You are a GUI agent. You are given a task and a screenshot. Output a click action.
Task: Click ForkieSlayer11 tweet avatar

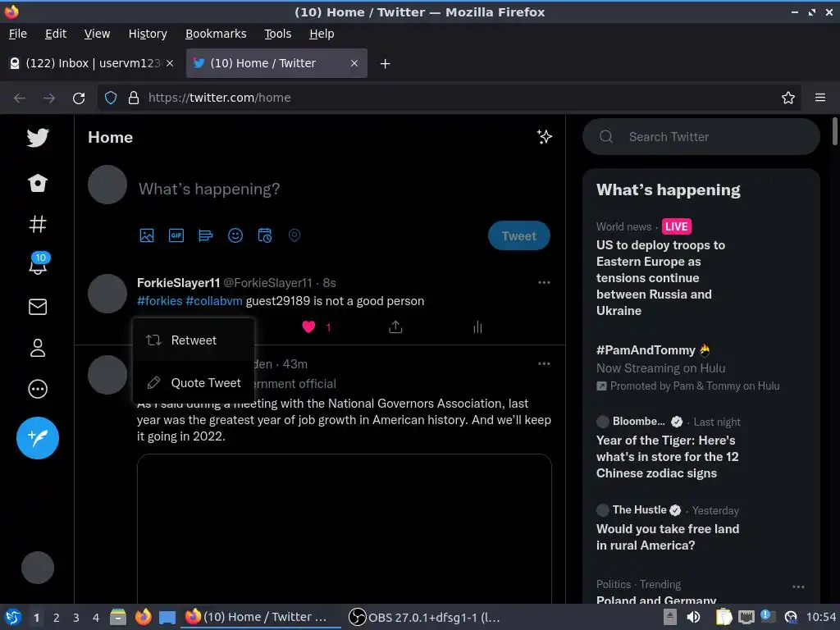click(x=107, y=294)
